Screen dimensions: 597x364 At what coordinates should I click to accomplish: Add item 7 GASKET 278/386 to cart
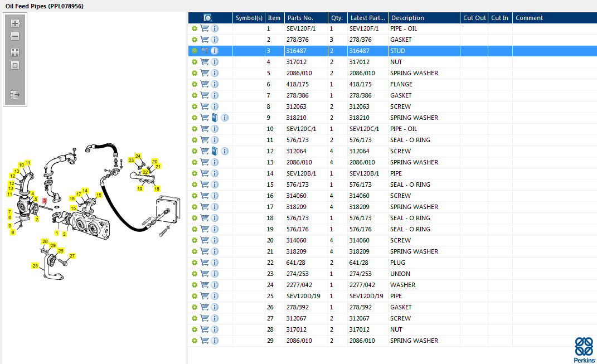(205, 95)
